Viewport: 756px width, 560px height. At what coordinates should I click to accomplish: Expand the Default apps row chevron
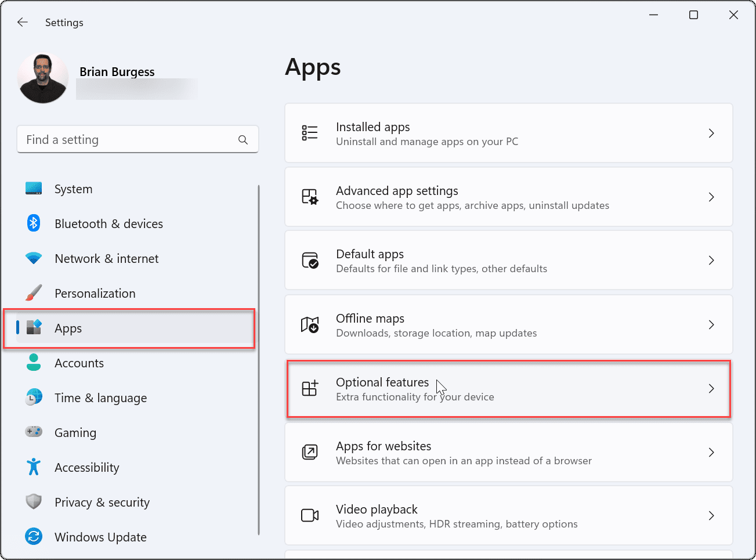pyautogui.click(x=711, y=260)
